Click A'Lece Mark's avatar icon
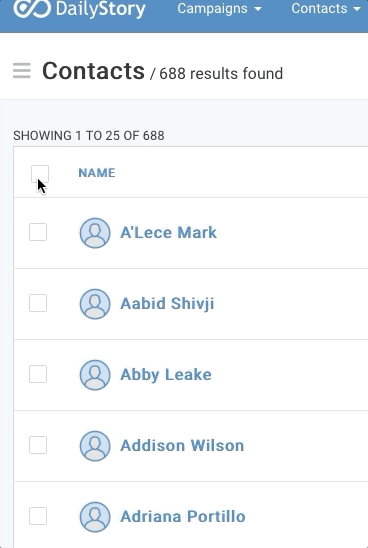Viewport: 368px width, 548px height. pos(95,233)
